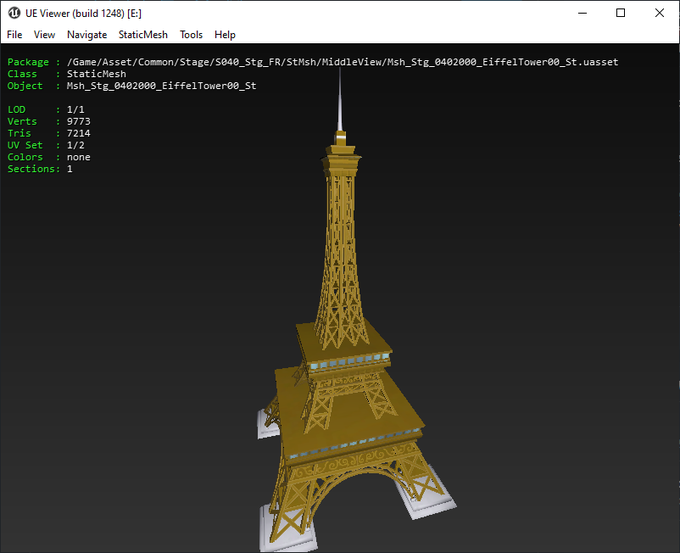Click the Verts count 9773
The image size is (680, 553).
tap(78, 122)
